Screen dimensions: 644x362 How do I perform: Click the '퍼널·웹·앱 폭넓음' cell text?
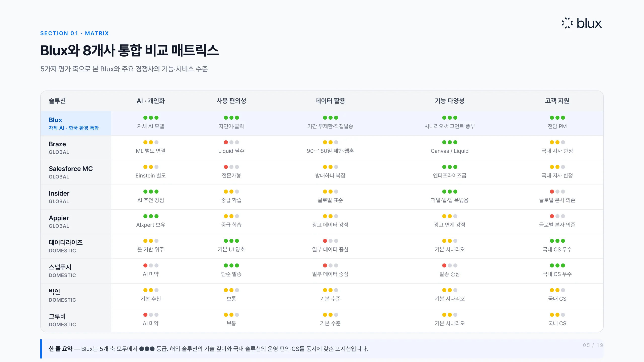450,200
